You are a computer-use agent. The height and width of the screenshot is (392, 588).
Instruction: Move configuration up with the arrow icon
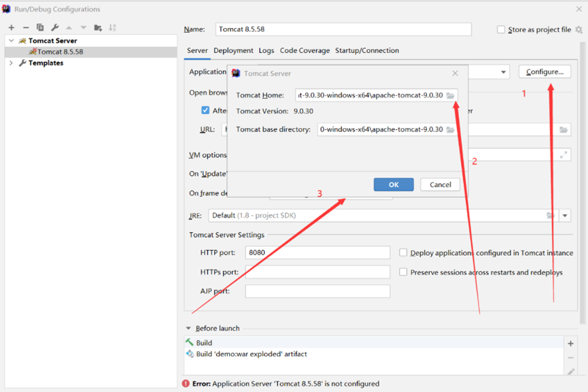[x=69, y=27]
